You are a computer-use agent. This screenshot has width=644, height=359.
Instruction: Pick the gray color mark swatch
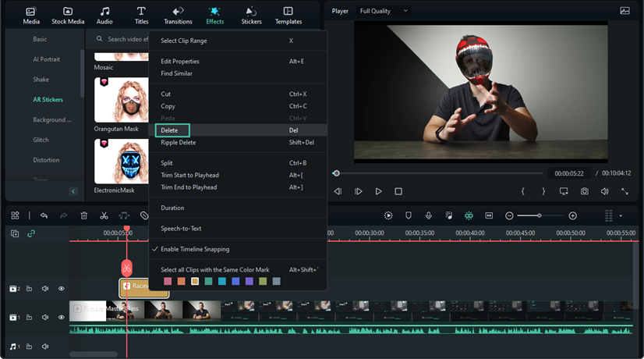coord(277,281)
